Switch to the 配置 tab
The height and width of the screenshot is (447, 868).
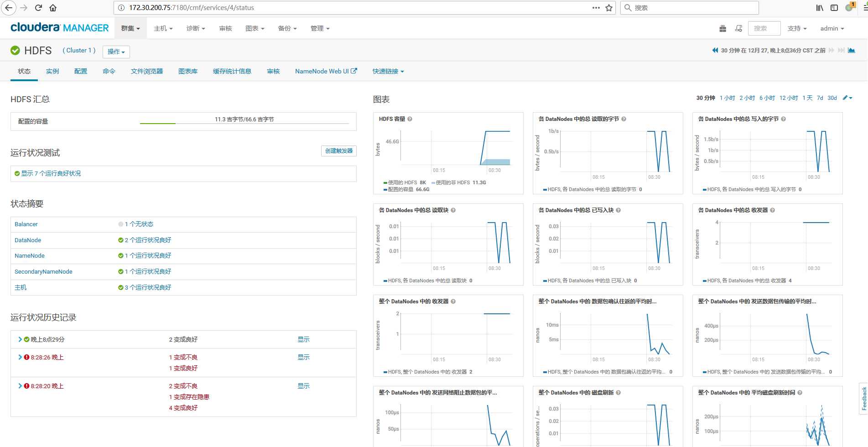pyautogui.click(x=81, y=71)
